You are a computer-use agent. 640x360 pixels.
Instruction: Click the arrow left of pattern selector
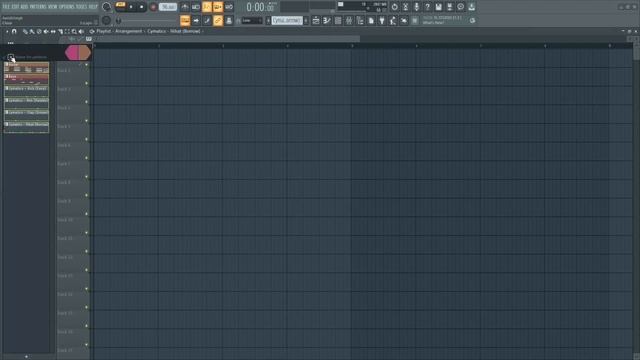pyautogui.click(x=268, y=20)
